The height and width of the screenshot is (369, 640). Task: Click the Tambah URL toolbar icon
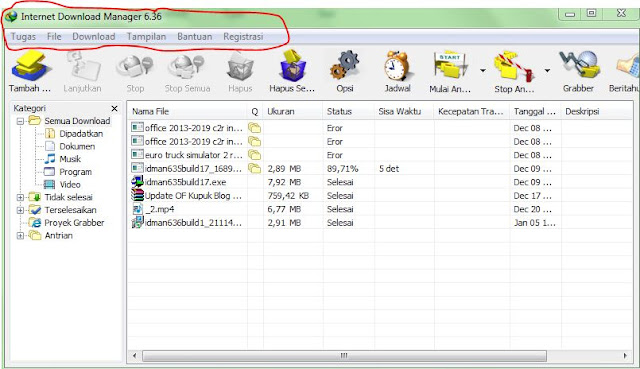tap(31, 66)
